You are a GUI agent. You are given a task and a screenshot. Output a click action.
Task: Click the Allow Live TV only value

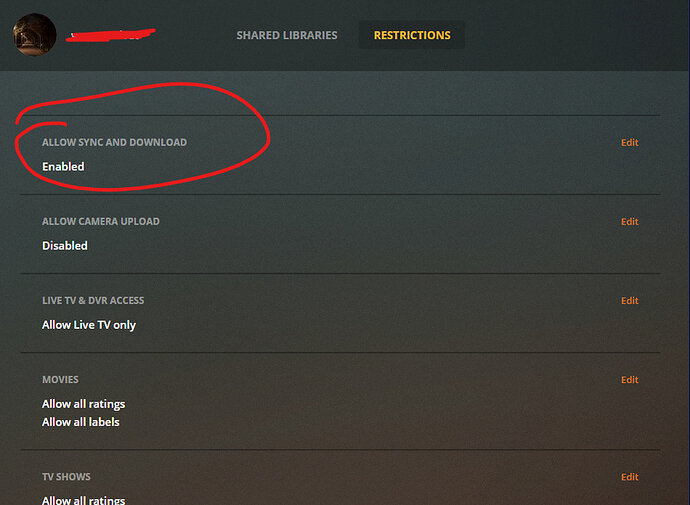[x=89, y=325]
